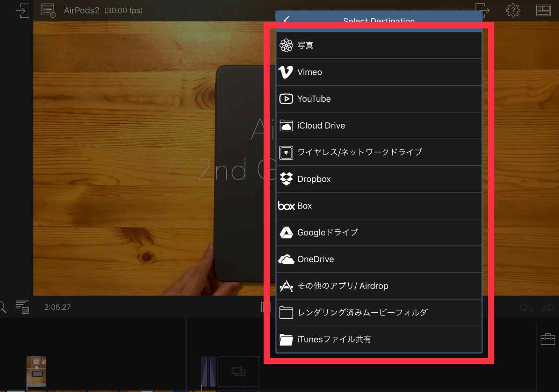Select iCloud Drive destination
The image size is (559, 392).
pyautogui.click(x=379, y=125)
